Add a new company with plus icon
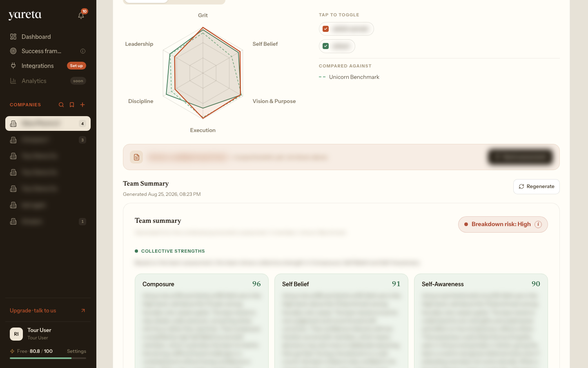This screenshot has width=588, height=368. [x=82, y=105]
